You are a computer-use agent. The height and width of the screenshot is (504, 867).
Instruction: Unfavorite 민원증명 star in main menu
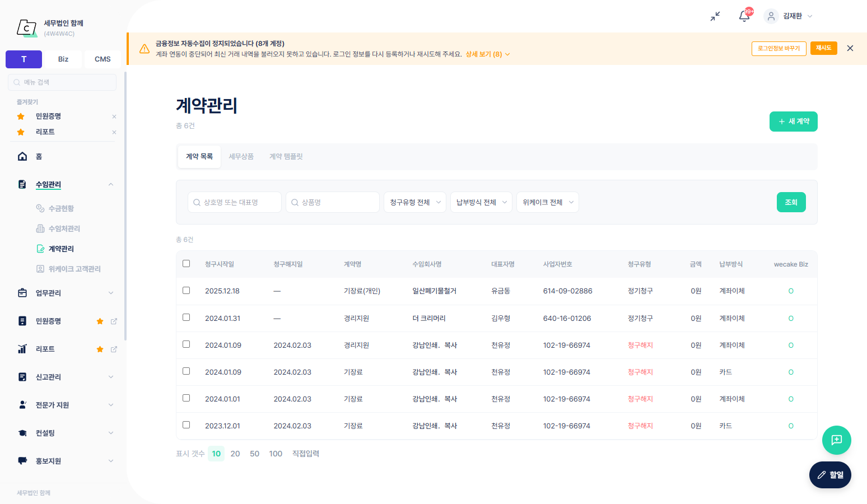(100, 321)
